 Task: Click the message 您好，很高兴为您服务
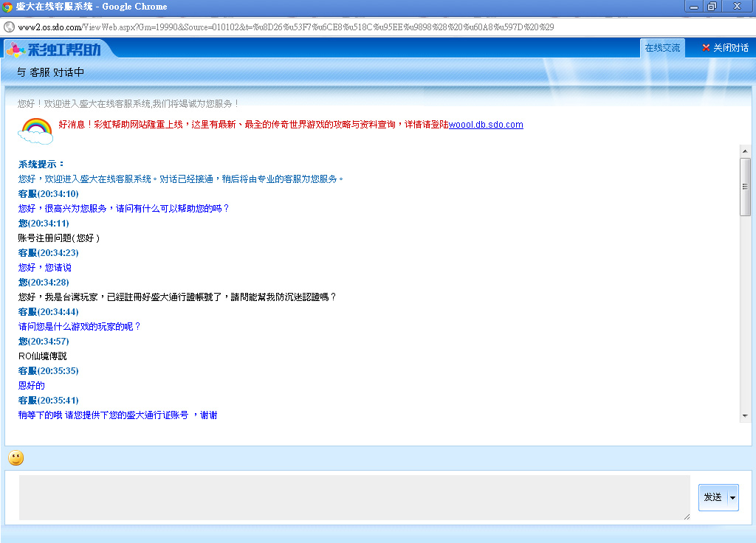[x=124, y=209]
